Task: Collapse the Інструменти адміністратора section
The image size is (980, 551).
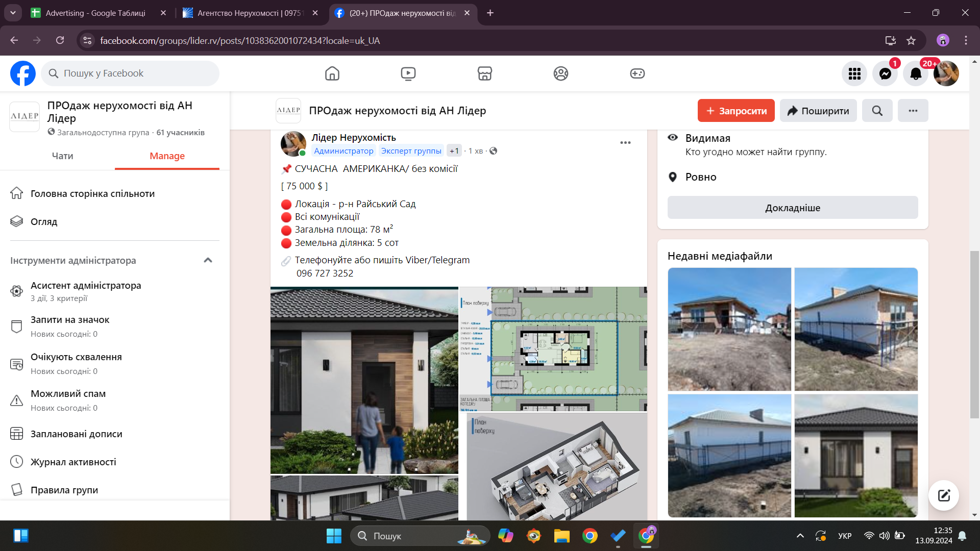Action: pyautogui.click(x=208, y=260)
